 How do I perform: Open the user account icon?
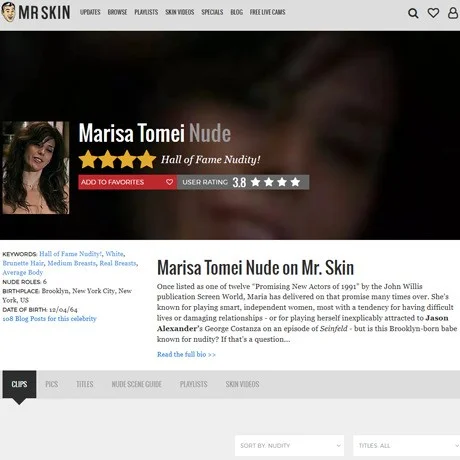(453, 13)
